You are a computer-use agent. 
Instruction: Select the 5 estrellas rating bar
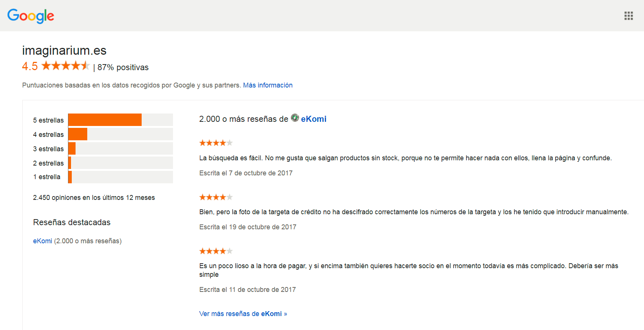point(120,120)
